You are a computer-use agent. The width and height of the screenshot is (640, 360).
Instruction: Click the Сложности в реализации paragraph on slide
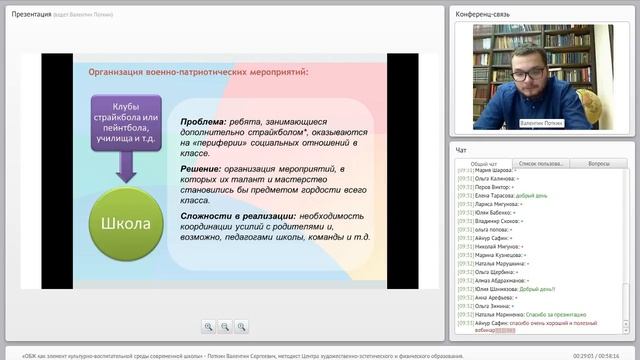click(275, 227)
